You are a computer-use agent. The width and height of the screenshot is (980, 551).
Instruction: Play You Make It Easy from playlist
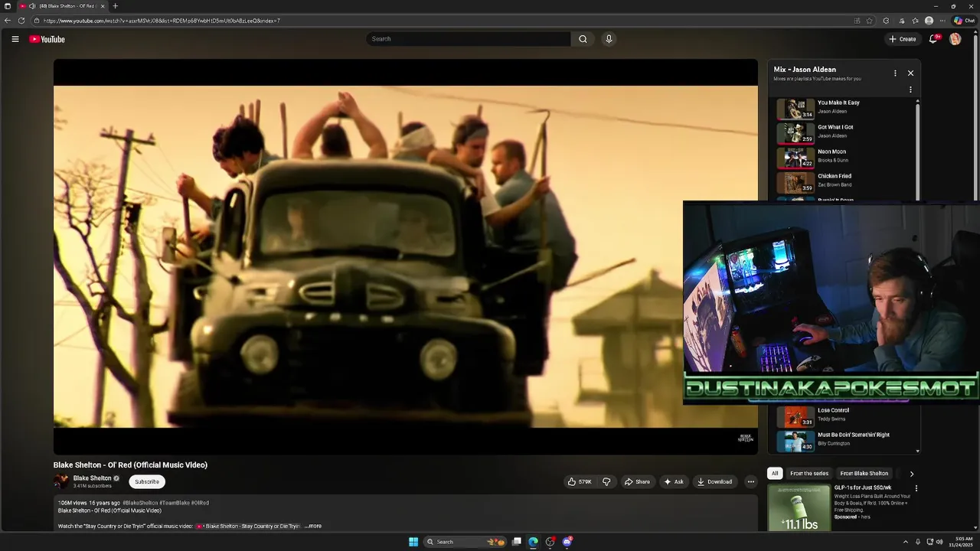tap(844, 109)
